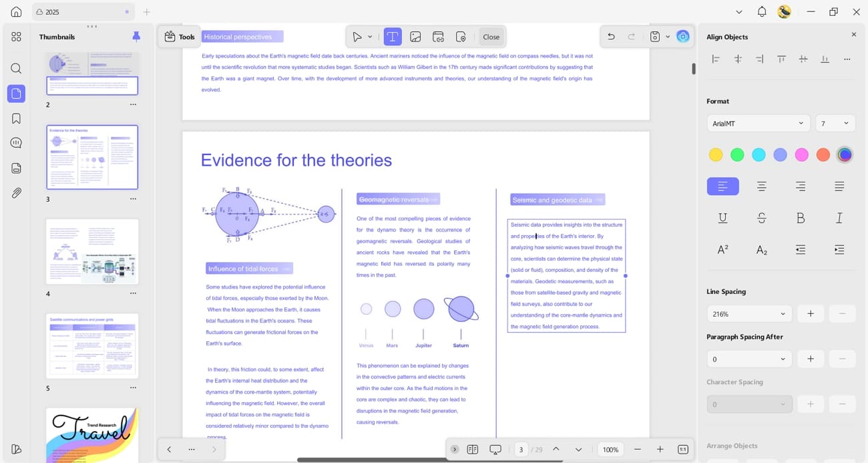Click the Undo arrow
The width and height of the screenshot is (868, 463).
(x=611, y=37)
